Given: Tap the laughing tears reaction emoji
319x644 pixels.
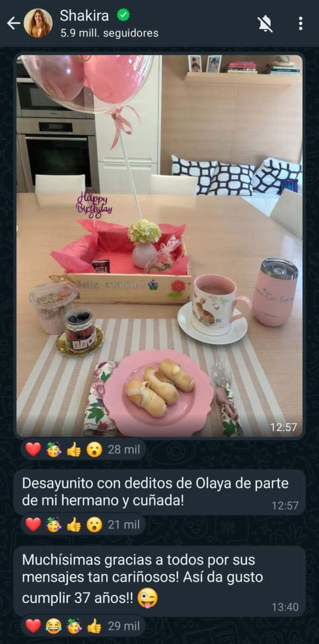Looking at the screenshot, I should coord(53,626).
